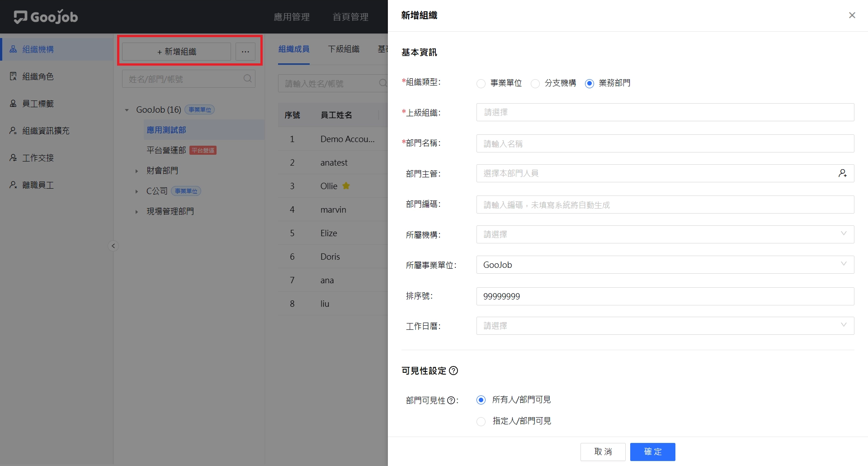
Task: Collapse the GooJob (16) tree node
Action: click(127, 110)
